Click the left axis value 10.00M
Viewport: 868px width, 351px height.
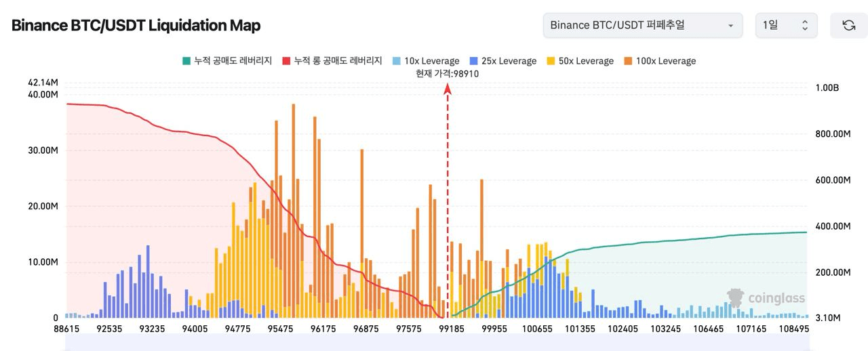point(43,262)
